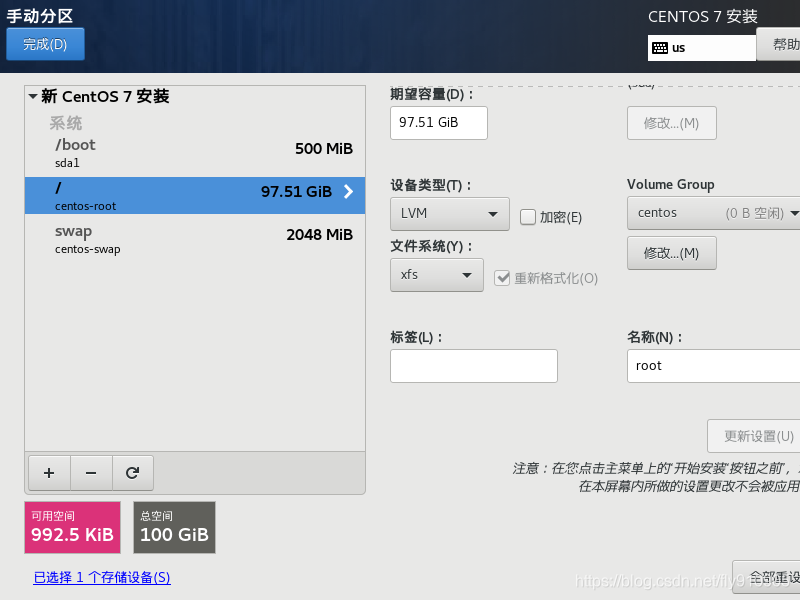Select the /boot sda1 partition row
The image size is (800, 600).
[195, 153]
